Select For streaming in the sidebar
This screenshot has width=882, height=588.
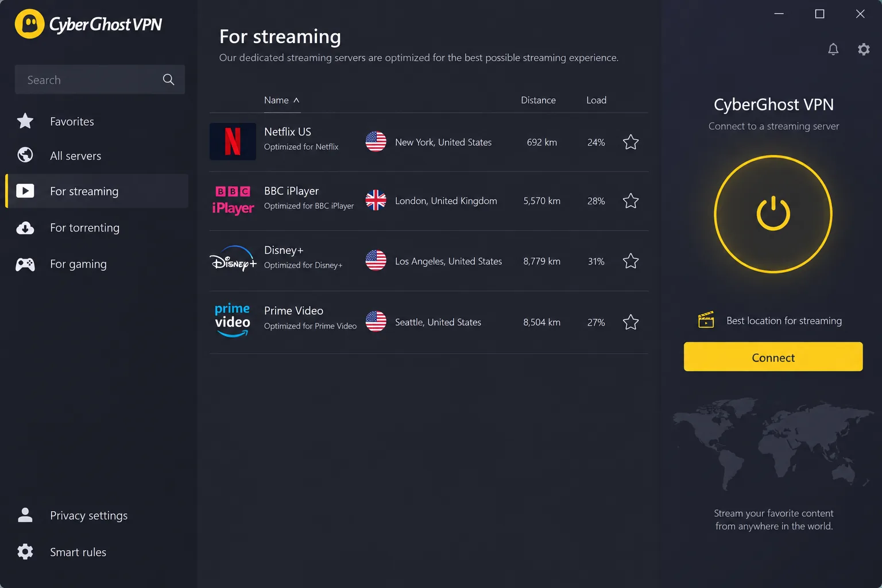[x=96, y=191]
